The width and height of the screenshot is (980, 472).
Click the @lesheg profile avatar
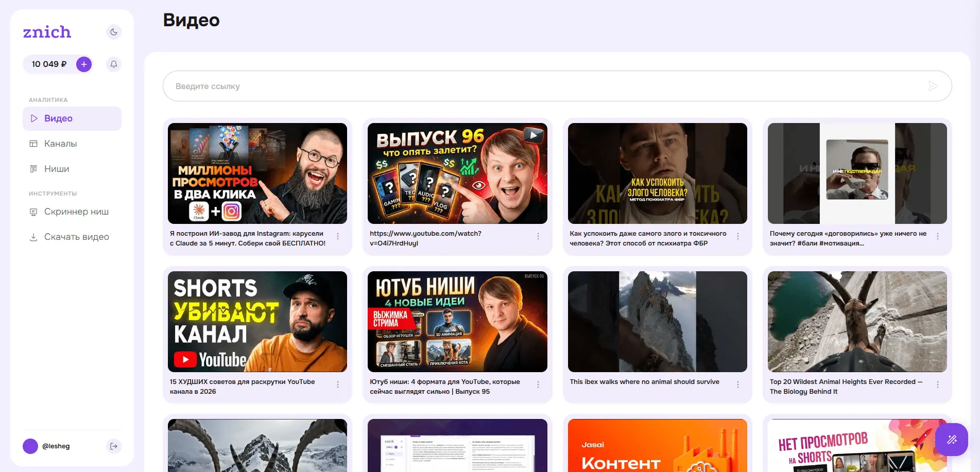pos(30,446)
